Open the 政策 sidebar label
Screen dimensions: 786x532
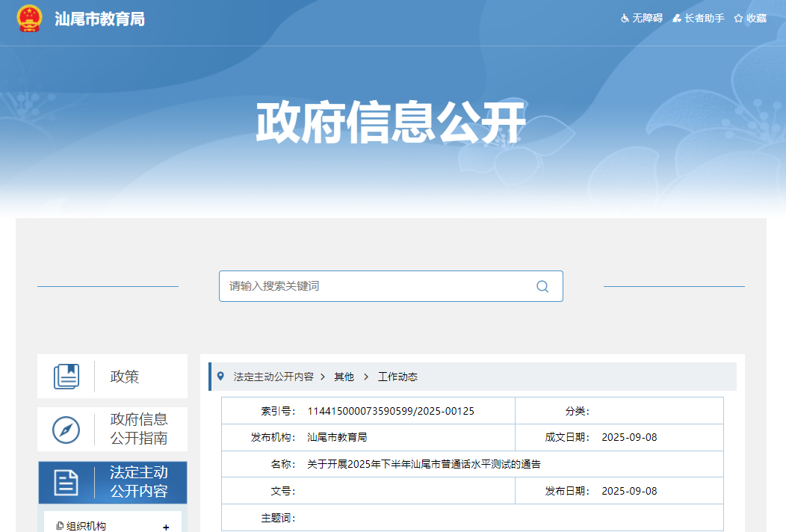point(125,377)
